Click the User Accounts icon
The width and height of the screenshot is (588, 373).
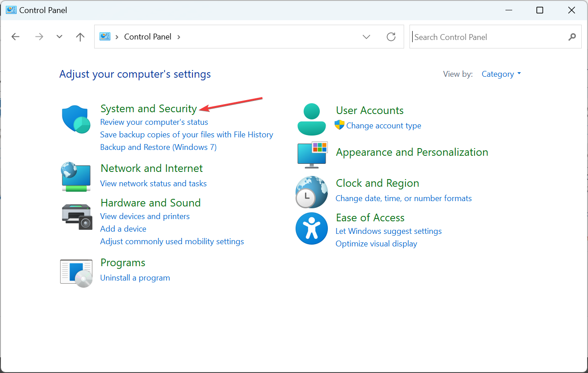pyautogui.click(x=311, y=119)
